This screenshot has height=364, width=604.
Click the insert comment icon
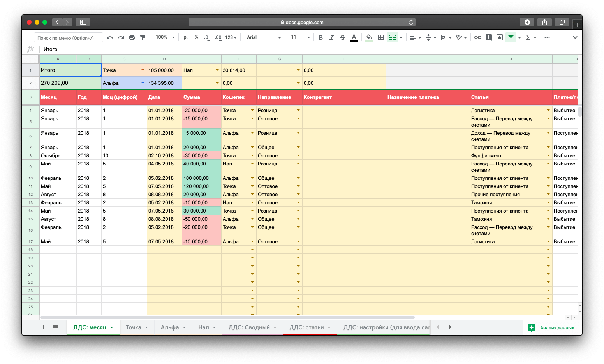click(488, 37)
